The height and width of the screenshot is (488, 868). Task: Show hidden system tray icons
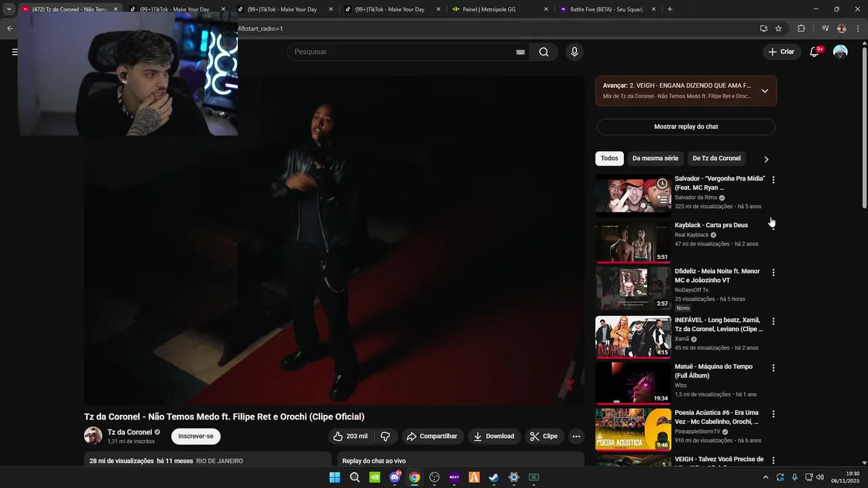[766, 477]
